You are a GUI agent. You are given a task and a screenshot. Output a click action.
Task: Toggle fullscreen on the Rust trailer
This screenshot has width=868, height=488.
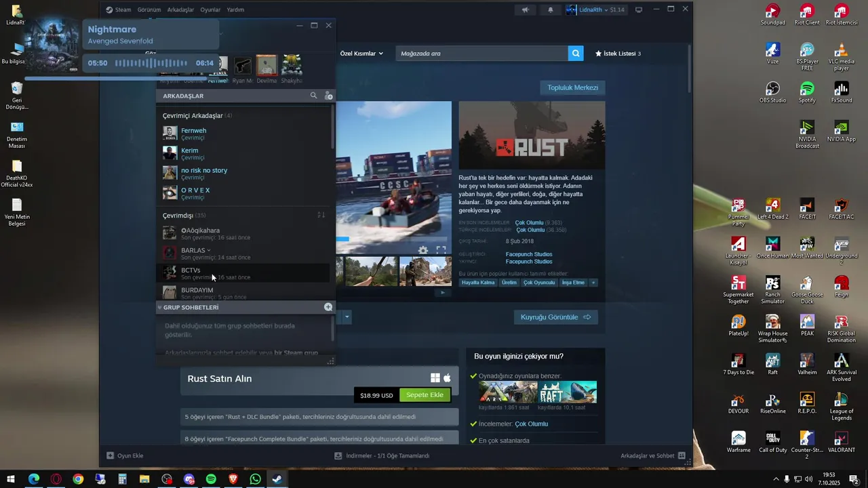(441, 250)
